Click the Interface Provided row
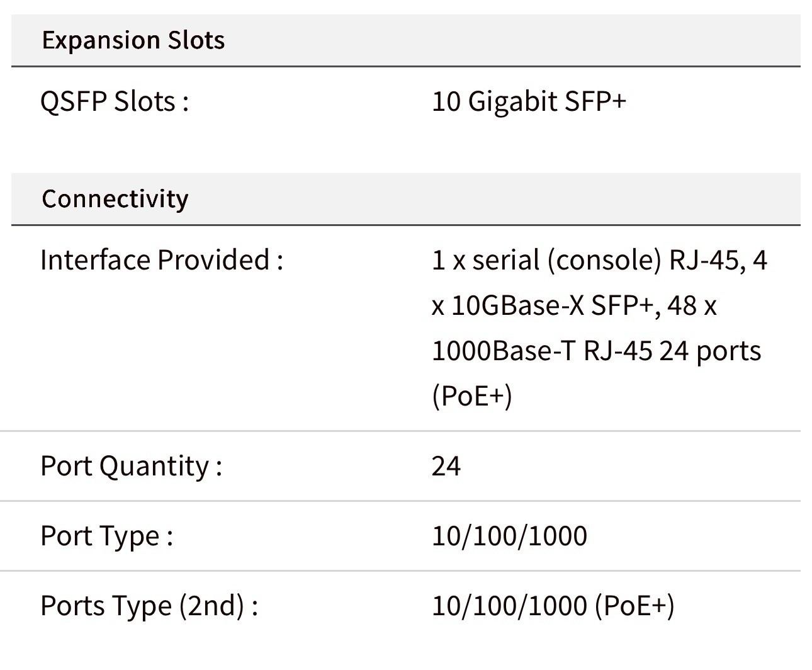Viewport: 812px width, 670px height. coord(400,328)
